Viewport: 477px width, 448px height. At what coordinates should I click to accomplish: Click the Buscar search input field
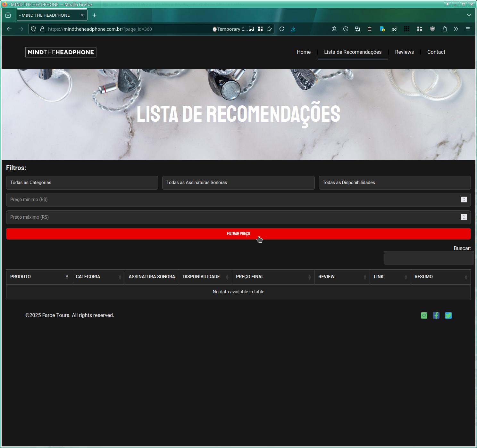[429, 258]
